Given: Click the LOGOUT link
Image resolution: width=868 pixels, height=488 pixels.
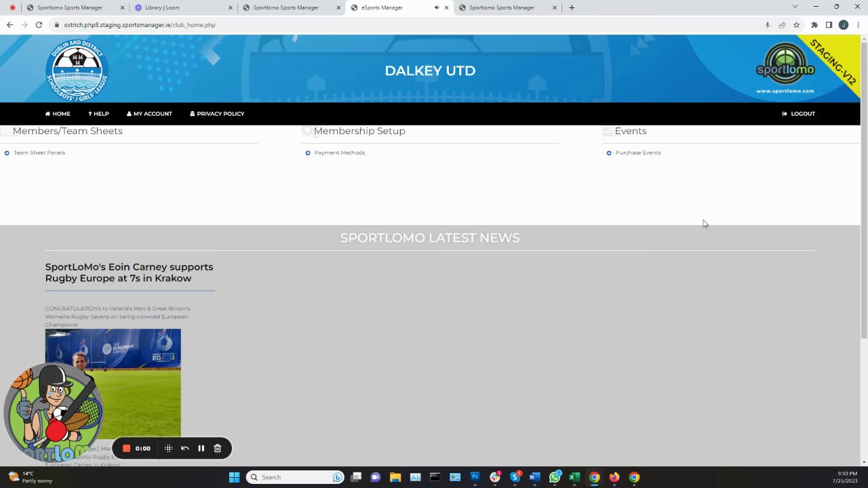Looking at the screenshot, I should coord(798,114).
